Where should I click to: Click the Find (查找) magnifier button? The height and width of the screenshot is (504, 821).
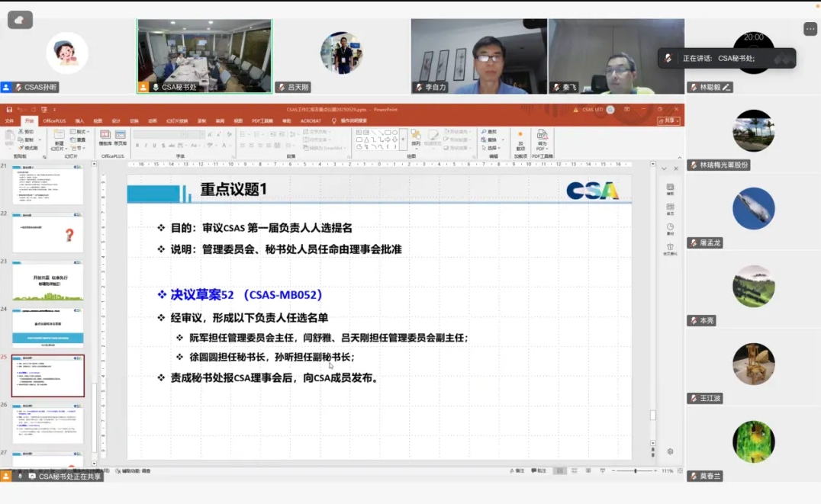click(489, 132)
